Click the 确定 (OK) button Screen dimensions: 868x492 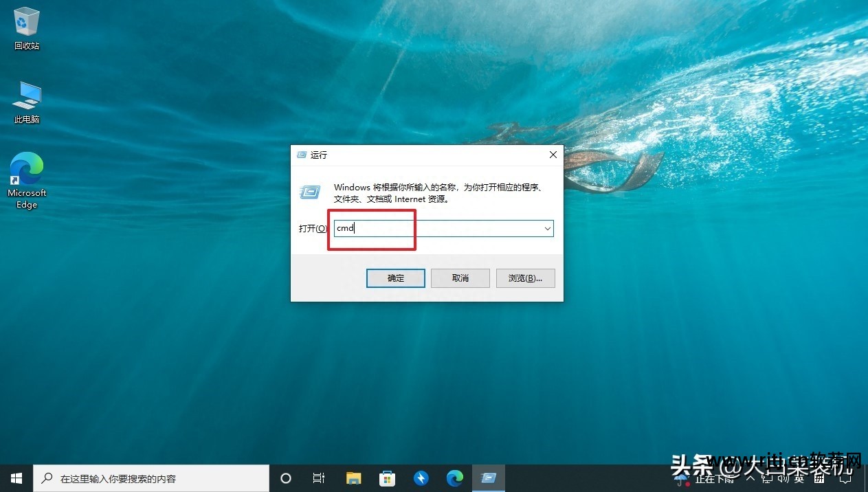click(396, 278)
